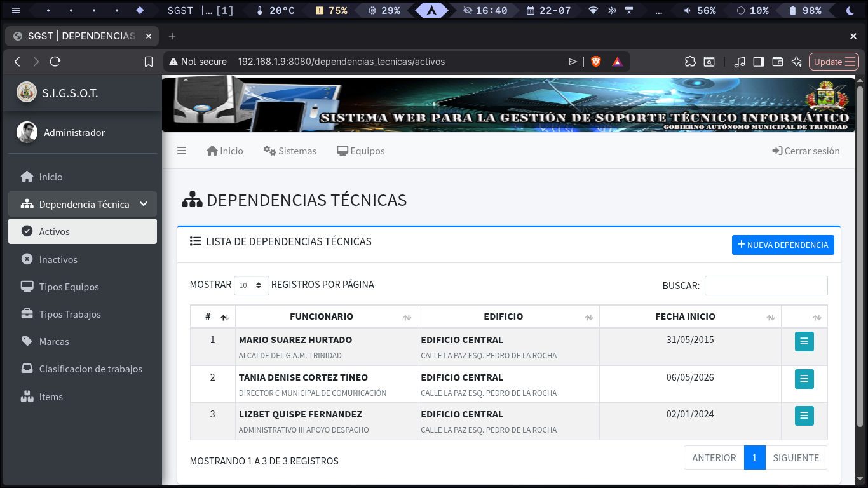
Task: Go back to the previous page
Action: point(18,62)
